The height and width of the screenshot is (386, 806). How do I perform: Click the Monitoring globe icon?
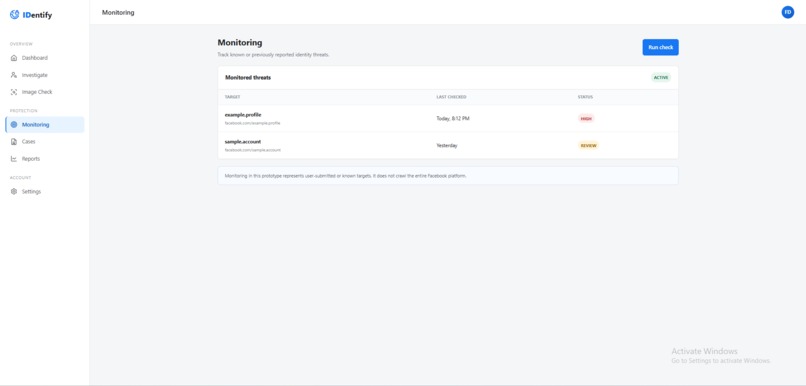point(14,124)
